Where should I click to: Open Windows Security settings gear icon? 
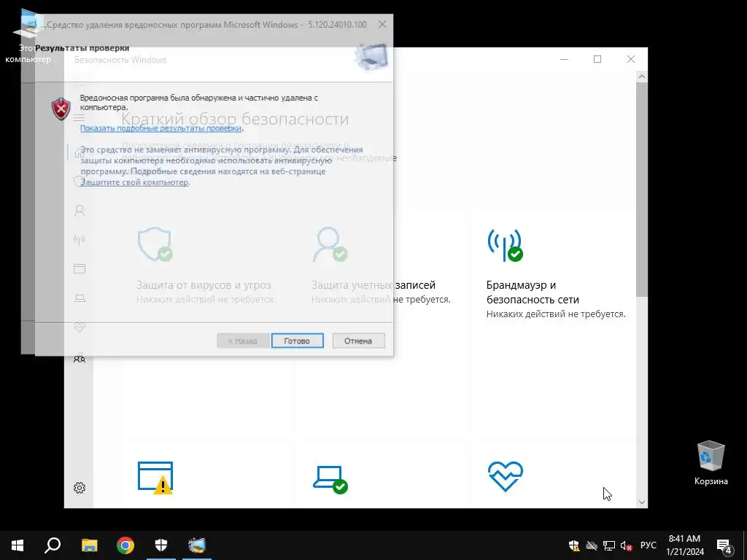point(80,488)
